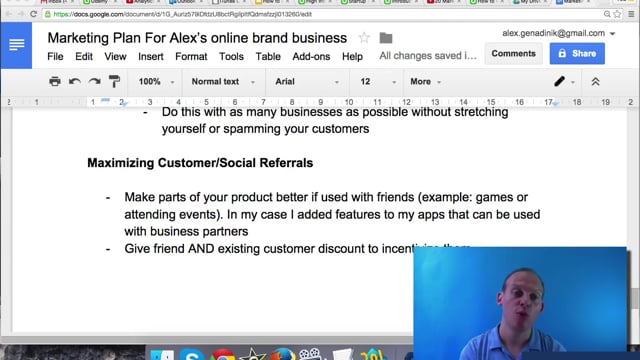Open Finder from the dock
Screen dimensions: 640x360
tap(162, 354)
